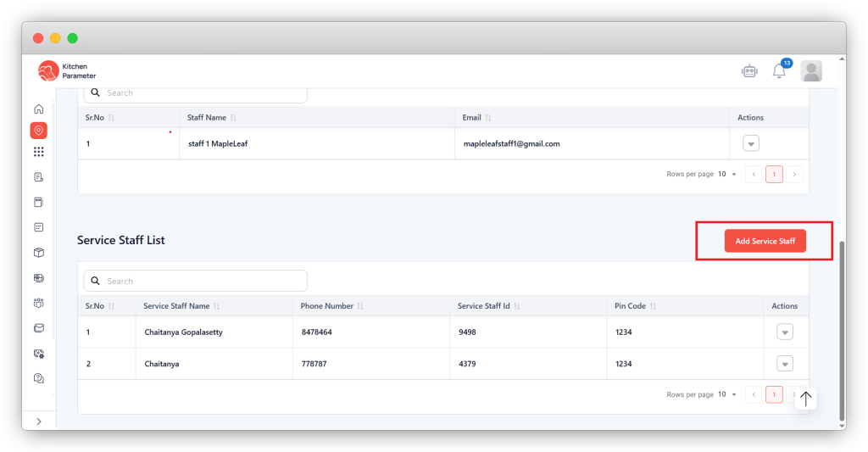
Task: Click the Kitchen Parameter logo
Action: 67,71
